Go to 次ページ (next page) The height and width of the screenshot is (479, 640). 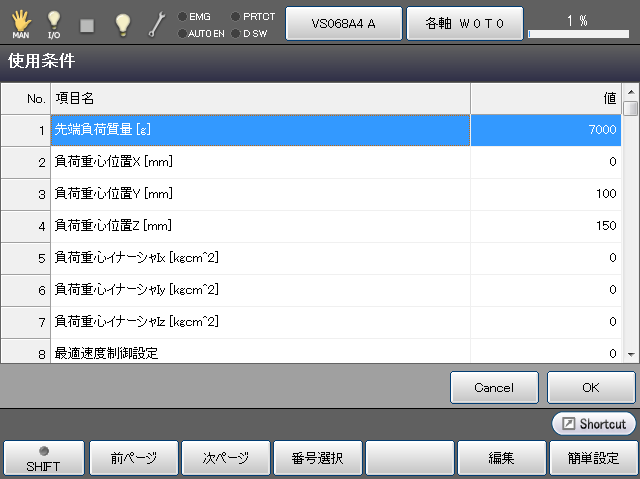[226, 459]
